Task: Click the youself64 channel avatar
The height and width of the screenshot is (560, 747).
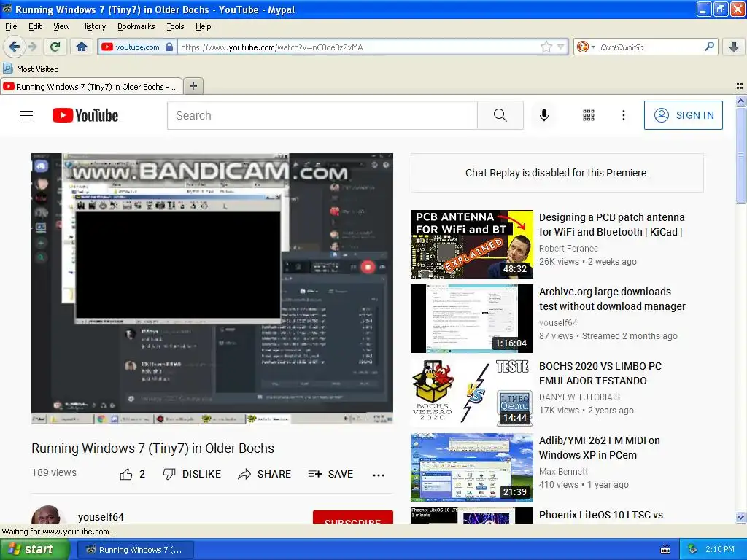Action: [47, 516]
